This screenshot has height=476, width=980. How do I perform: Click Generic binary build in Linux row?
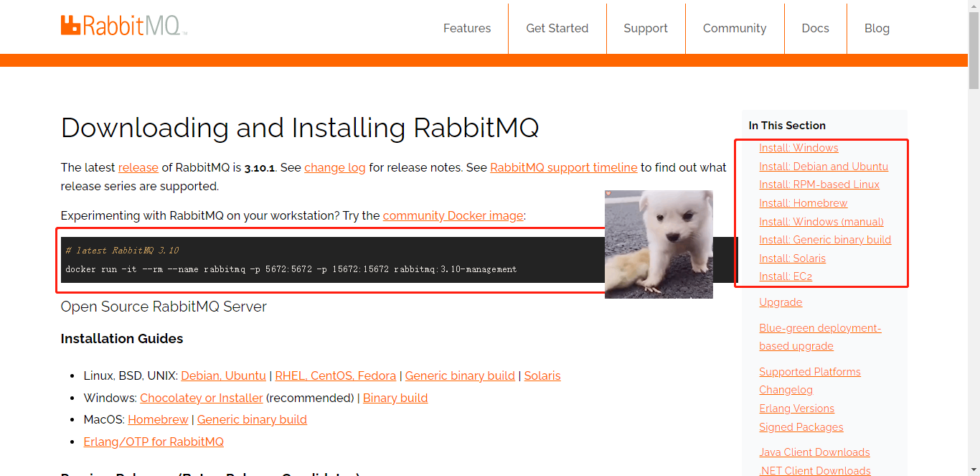coord(460,375)
